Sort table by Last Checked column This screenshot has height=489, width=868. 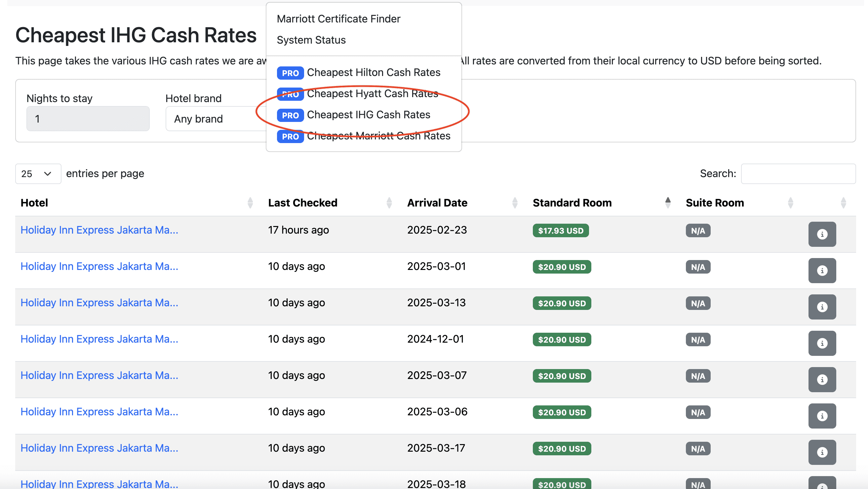coord(389,203)
